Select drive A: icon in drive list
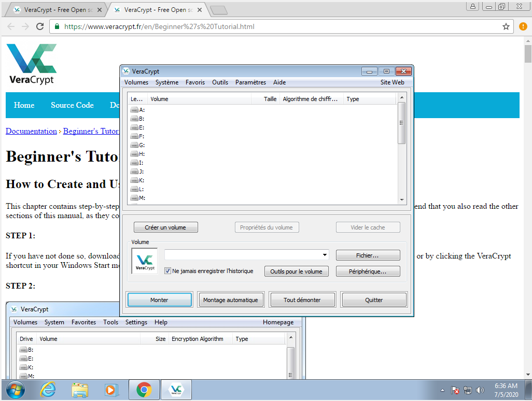Screen dimensions: 532x401 coord(134,110)
